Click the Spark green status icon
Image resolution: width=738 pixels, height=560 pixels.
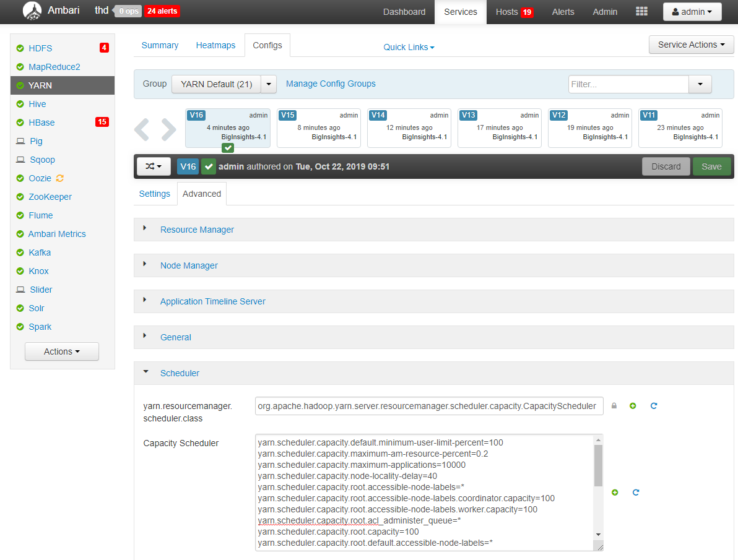(x=20, y=327)
